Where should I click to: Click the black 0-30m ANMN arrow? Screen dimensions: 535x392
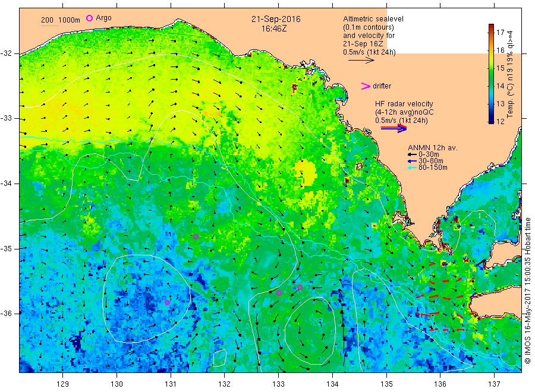tap(412, 154)
